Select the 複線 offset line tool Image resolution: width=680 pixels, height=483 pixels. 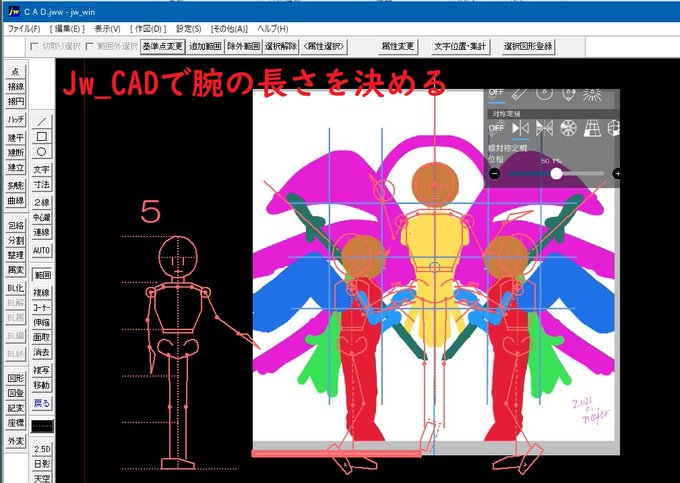point(42,293)
